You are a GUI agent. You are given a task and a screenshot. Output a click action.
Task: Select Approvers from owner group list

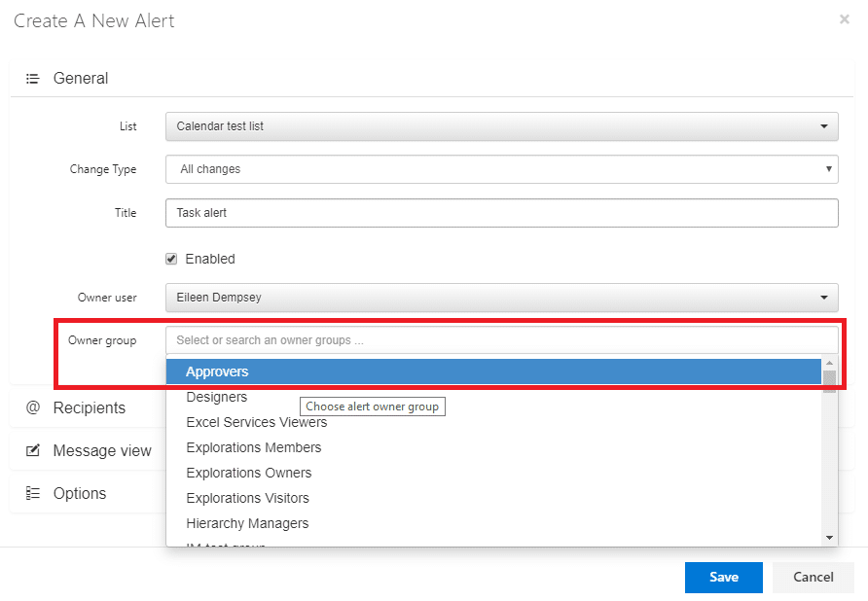[493, 371]
